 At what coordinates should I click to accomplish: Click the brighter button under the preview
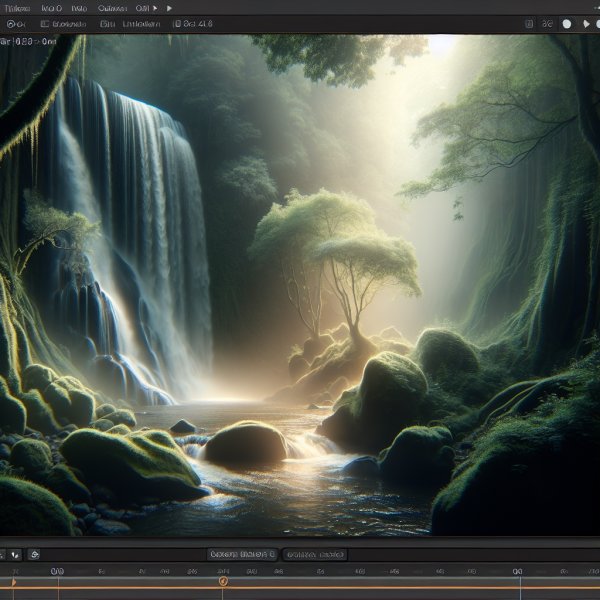242,554
